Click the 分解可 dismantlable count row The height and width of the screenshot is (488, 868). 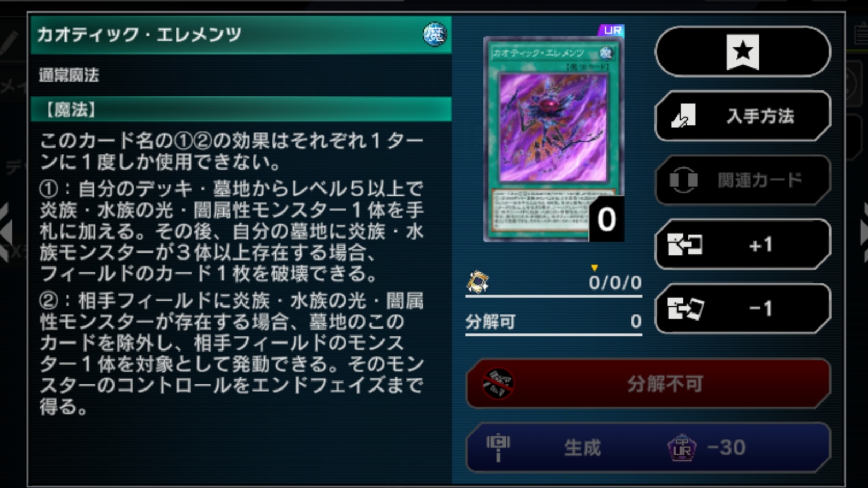coord(553,322)
